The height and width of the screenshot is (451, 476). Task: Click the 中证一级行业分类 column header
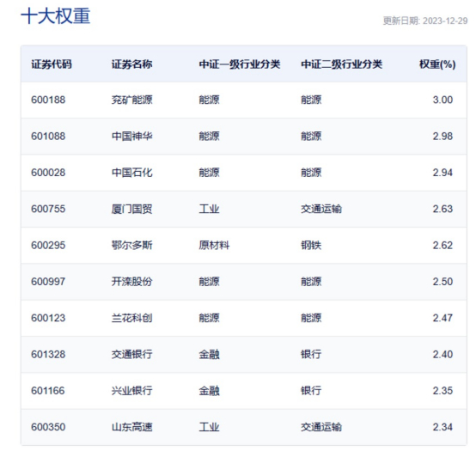[x=239, y=64]
